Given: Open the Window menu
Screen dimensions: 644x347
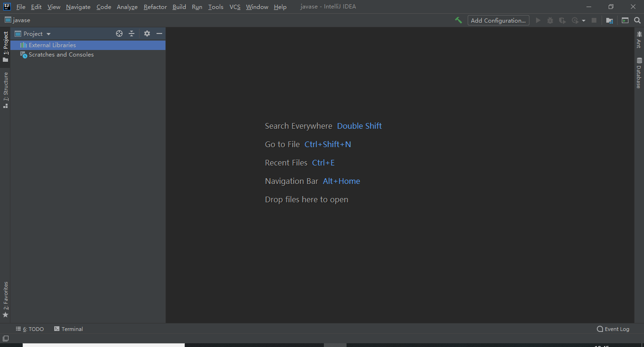Looking at the screenshot, I should point(257,7).
